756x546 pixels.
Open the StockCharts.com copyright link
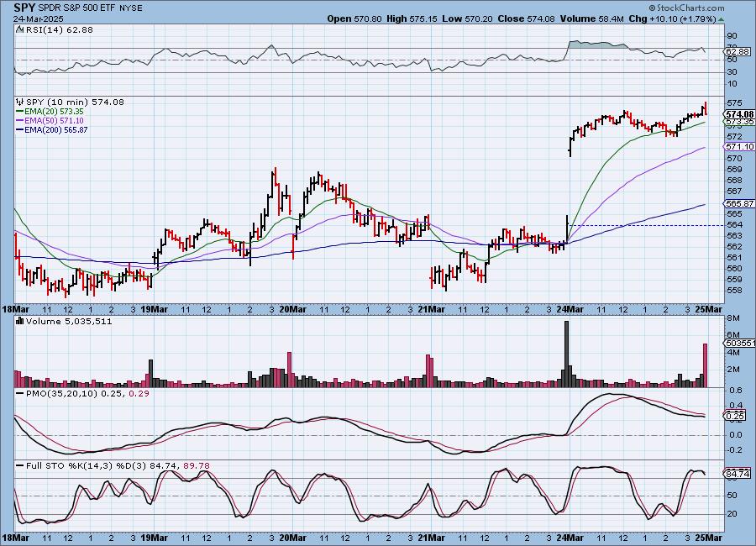[x=686, y=8]
